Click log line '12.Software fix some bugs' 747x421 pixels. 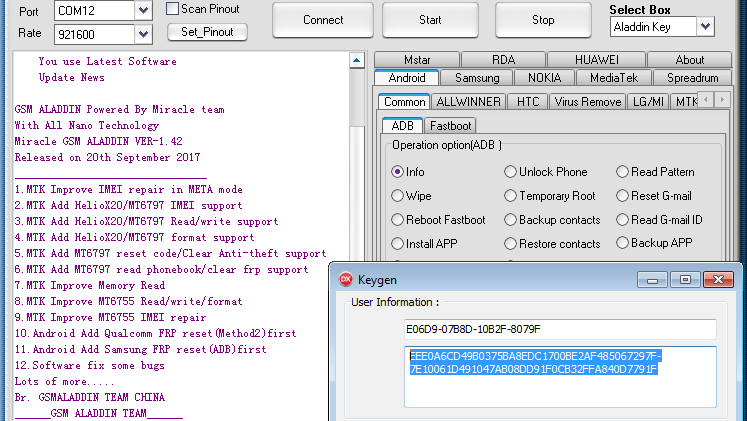click(x=90, y=365)
